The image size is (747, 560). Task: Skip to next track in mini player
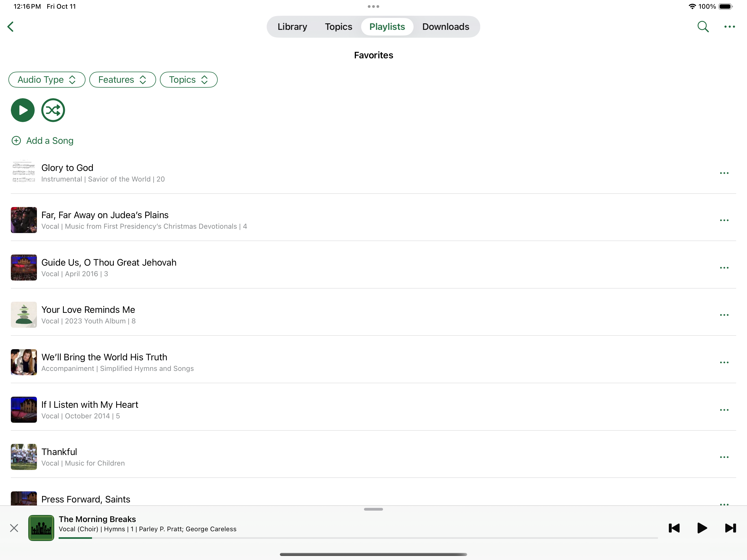point(730,528)
